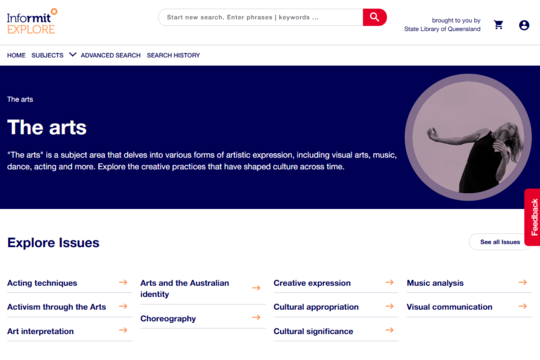
Task: Open the Acting techniques issue link
Action: click(x=42, y=283)
